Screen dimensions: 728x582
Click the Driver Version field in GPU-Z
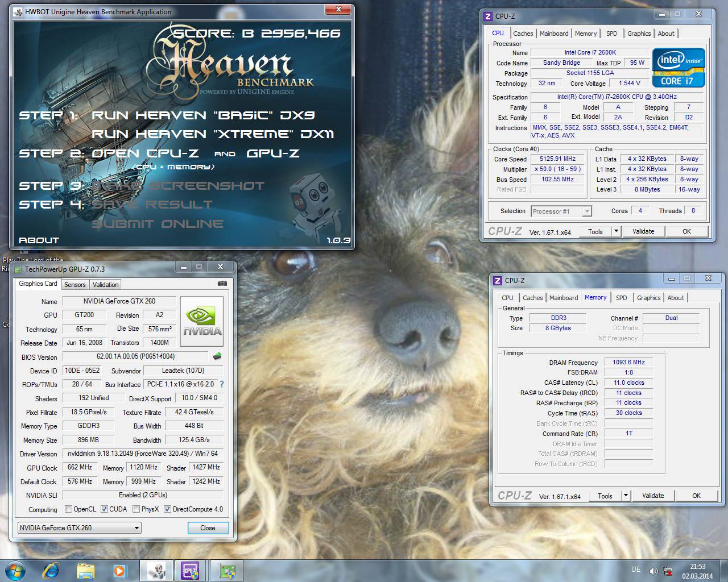[143, 454]
